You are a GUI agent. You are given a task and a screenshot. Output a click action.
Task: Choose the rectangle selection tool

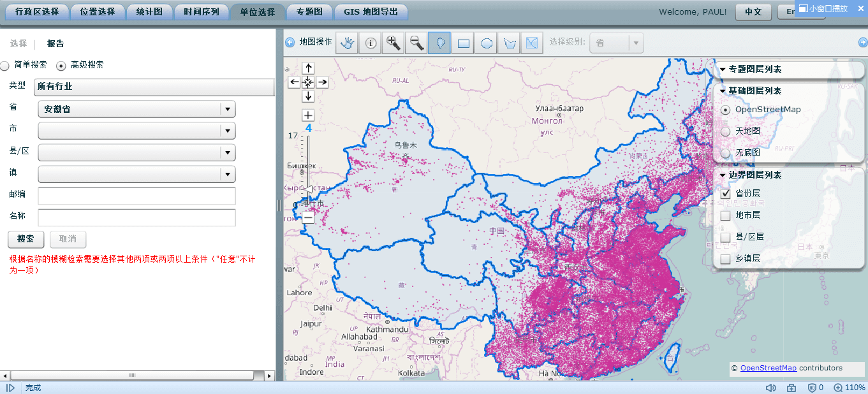463,43
